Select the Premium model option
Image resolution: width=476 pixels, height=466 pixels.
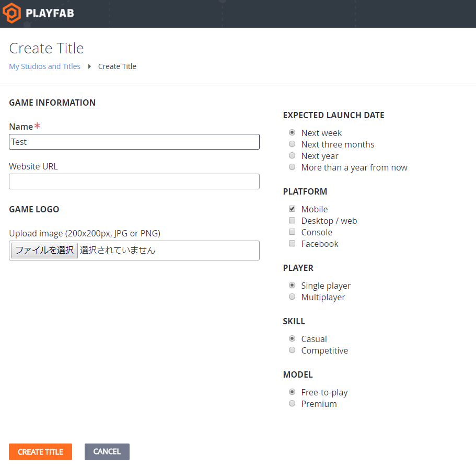point(292,403)
